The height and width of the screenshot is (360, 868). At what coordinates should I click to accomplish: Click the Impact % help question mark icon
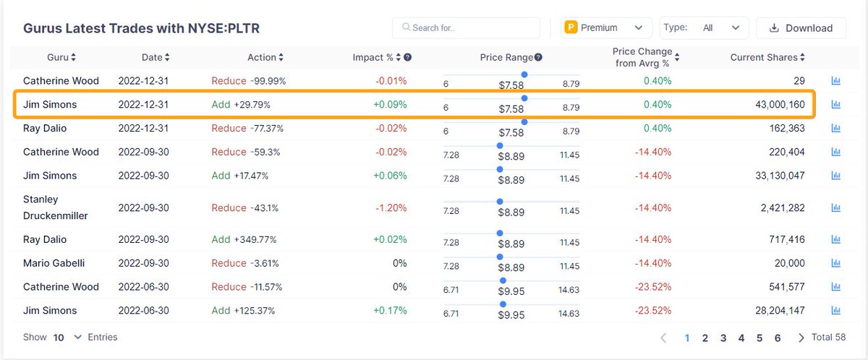pyautogui.click(x=408, y=58)
